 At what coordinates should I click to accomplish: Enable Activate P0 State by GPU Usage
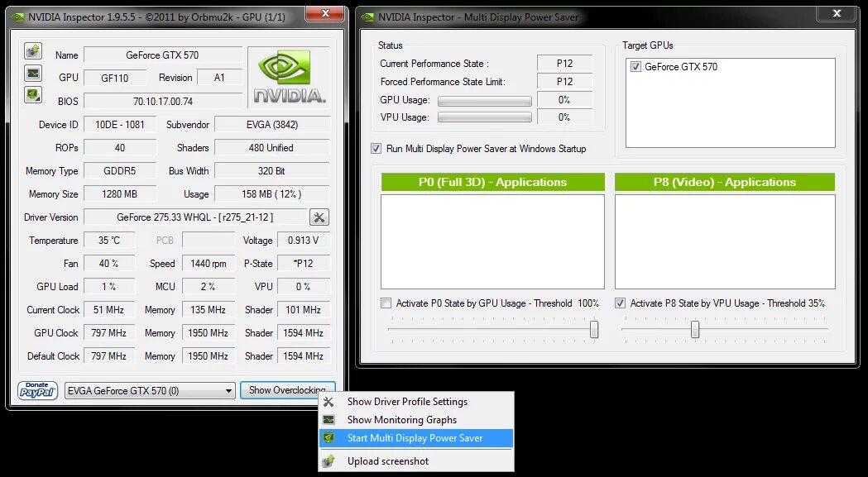tap(386, 303)
